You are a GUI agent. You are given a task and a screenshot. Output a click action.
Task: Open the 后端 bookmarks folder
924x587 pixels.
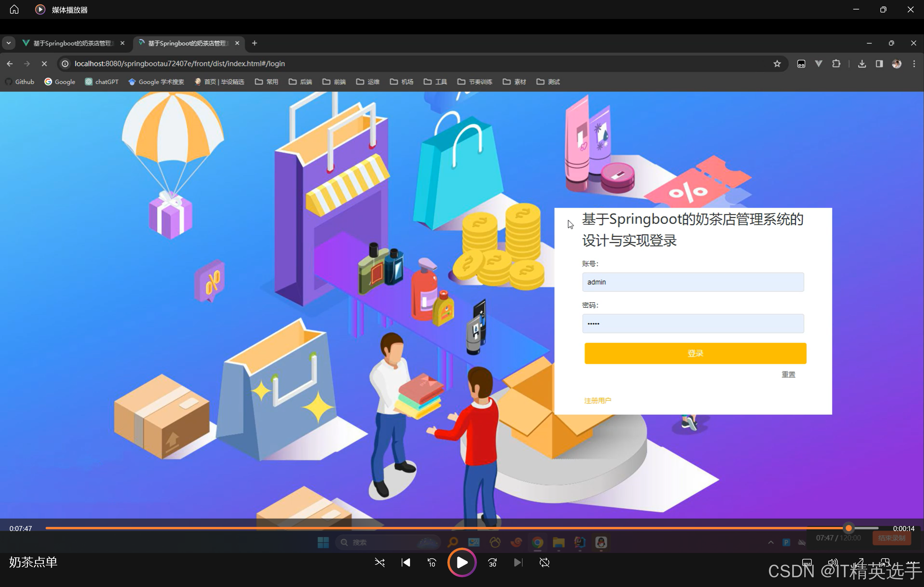click(x=300, y=82)
